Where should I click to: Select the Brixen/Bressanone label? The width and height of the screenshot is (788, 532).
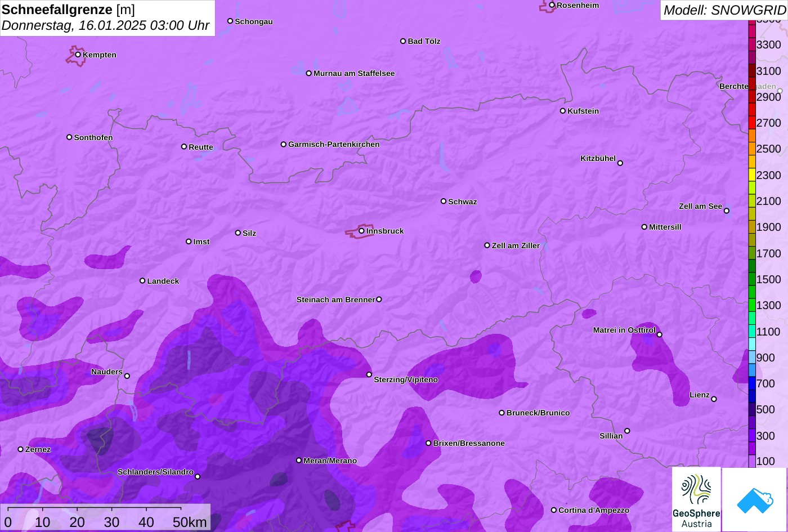click(x=469, y=444)
